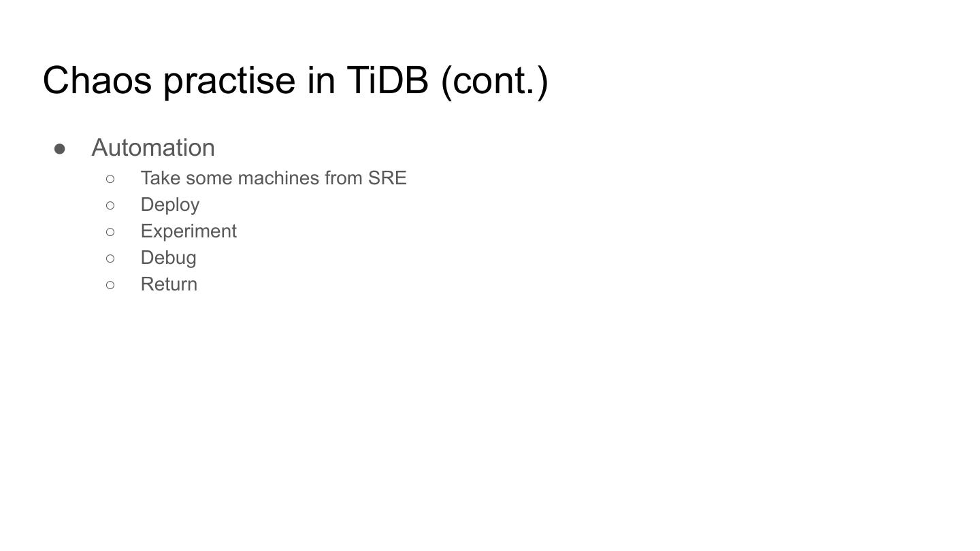Click the word 'SRE' in the first sub-bullet
Screen dimensions: 980x551
(x=387, y=178)
